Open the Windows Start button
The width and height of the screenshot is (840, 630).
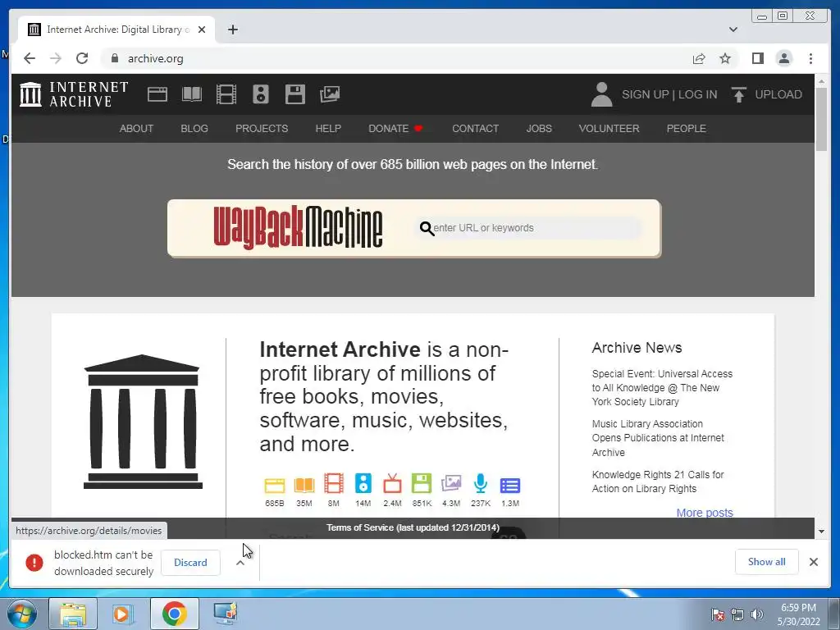(21, 614)
